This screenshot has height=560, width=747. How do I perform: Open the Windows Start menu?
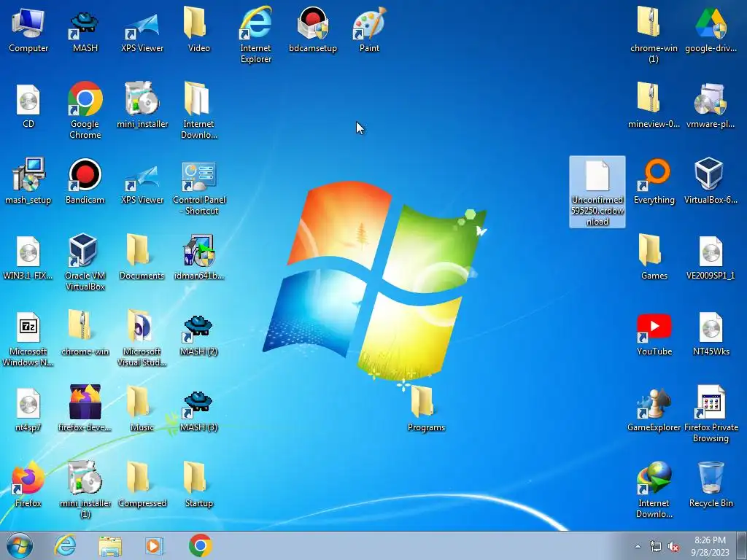pos(20,545)
